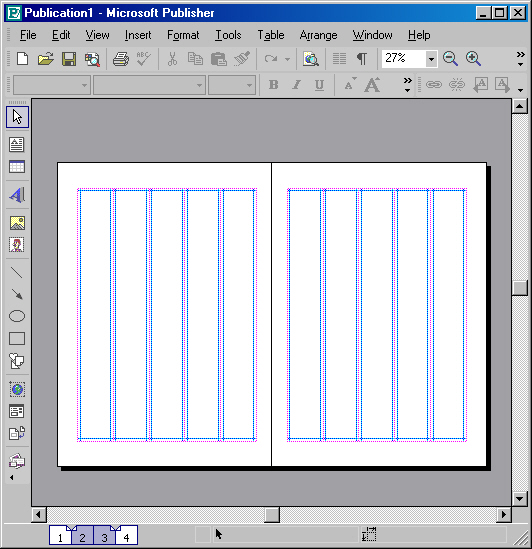Click the vertical scrollbar thumb
The width and height of the screenshot is (532, 549).
520,288
